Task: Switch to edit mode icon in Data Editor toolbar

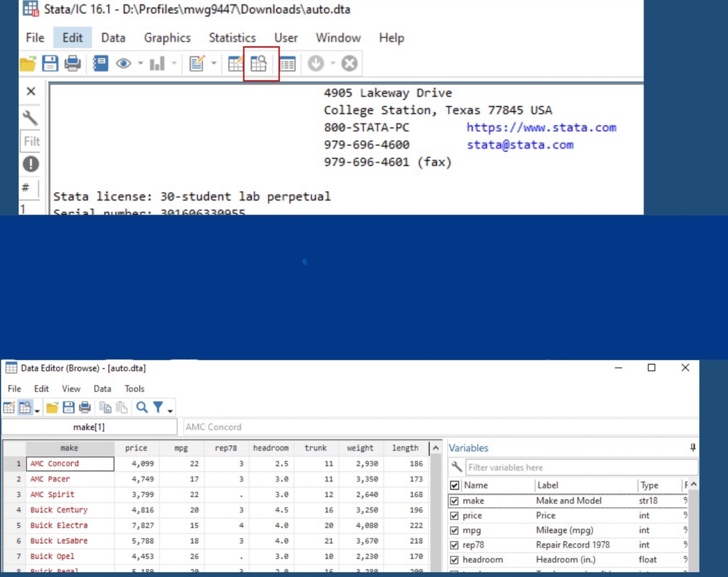Action: point(9,407)
